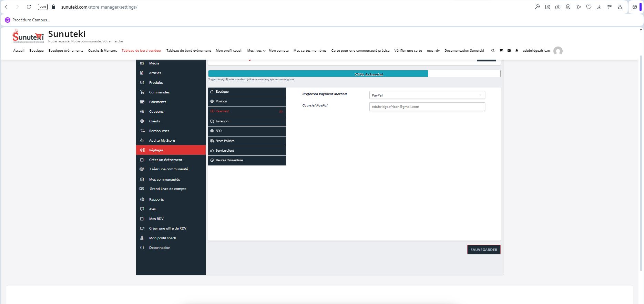Click the browser reload icon
The width and height of the screenshot is (644, 304).
pos(29,7)
